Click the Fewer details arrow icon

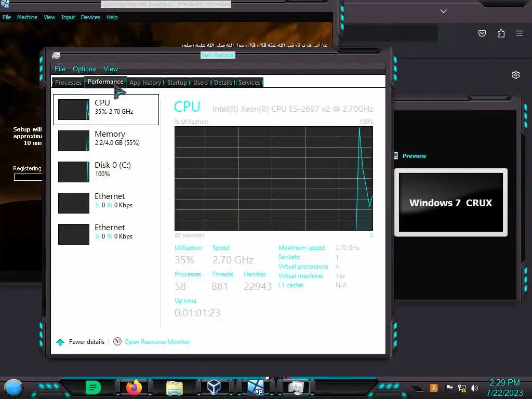point(60,342)
